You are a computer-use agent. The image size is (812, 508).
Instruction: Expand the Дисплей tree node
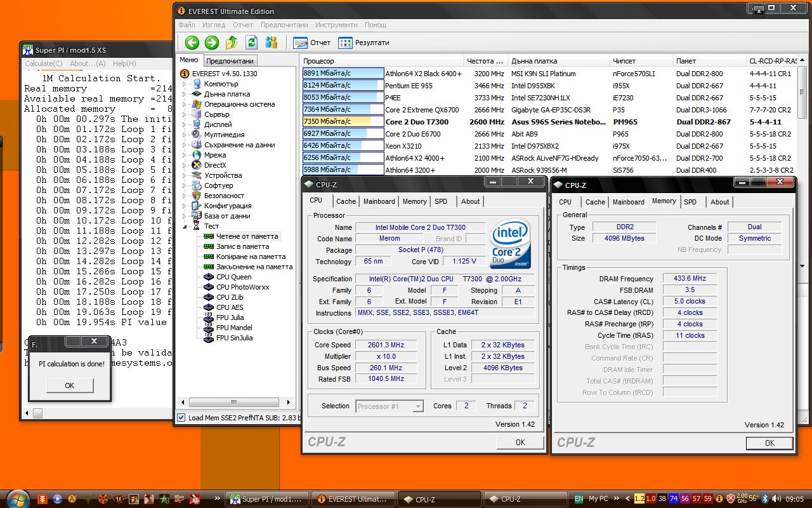click(185, 124)
